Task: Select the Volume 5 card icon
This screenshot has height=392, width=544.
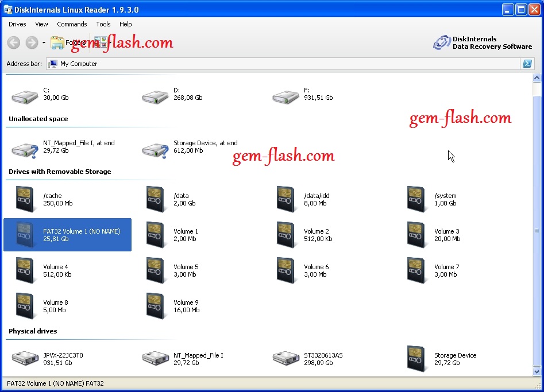Action: click(155, 270)
